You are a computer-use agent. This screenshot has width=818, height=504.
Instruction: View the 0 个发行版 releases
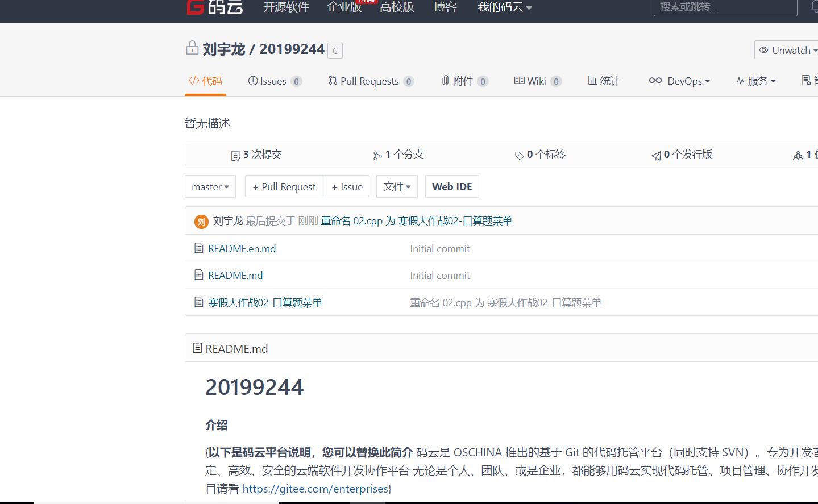(682, 155)
